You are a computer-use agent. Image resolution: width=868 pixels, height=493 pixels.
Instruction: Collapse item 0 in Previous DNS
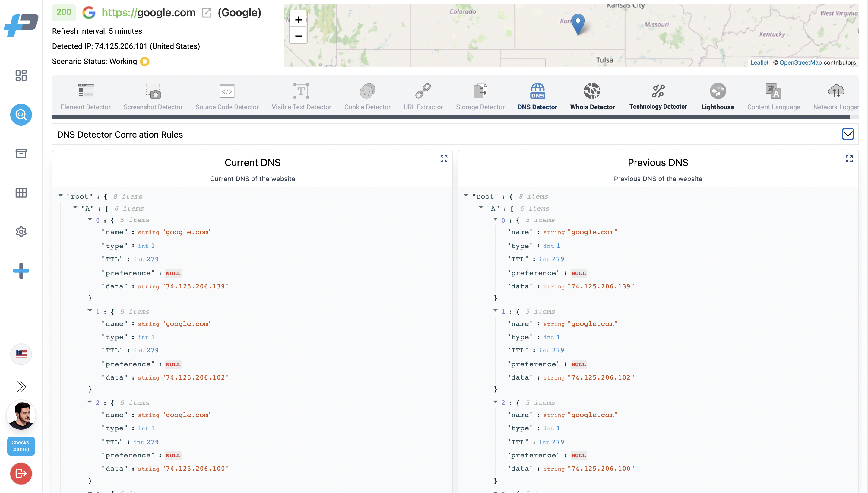(x=495, y=219)
